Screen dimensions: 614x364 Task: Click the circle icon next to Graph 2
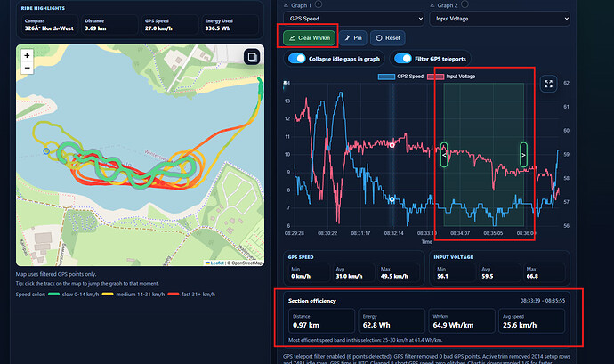(465, 4)
